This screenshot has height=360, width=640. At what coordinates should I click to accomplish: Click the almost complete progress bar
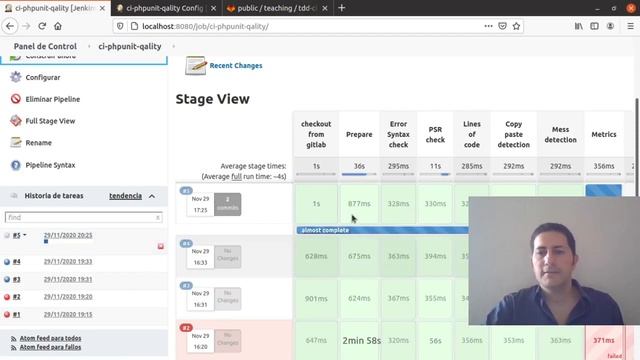click(382, 230)
